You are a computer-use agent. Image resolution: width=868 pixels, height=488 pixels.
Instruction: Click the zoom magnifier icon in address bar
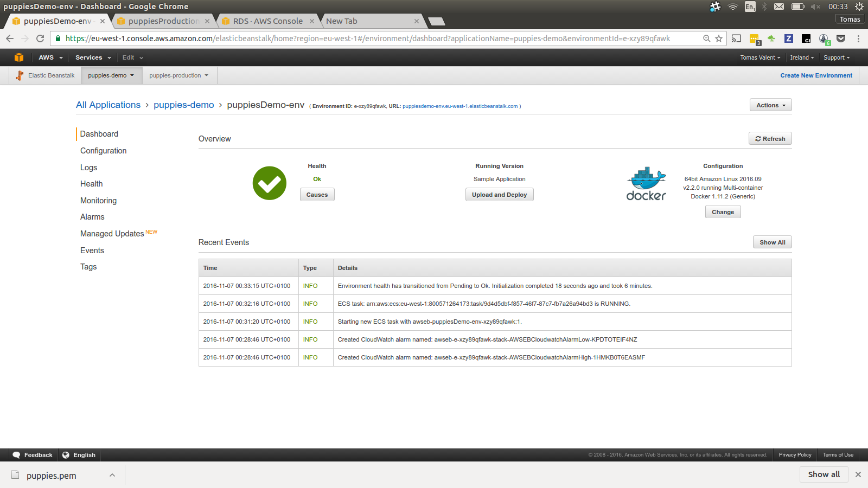coord(706,38)
